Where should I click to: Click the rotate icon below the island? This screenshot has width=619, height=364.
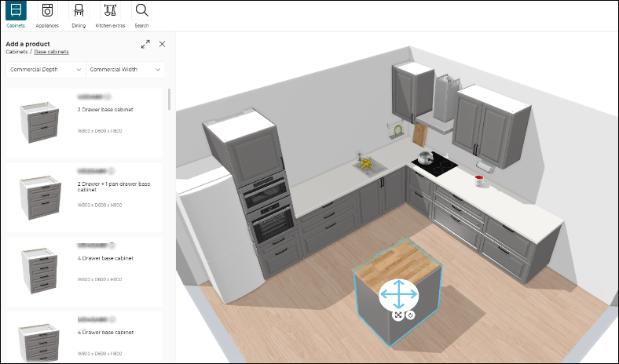(410, 315)
